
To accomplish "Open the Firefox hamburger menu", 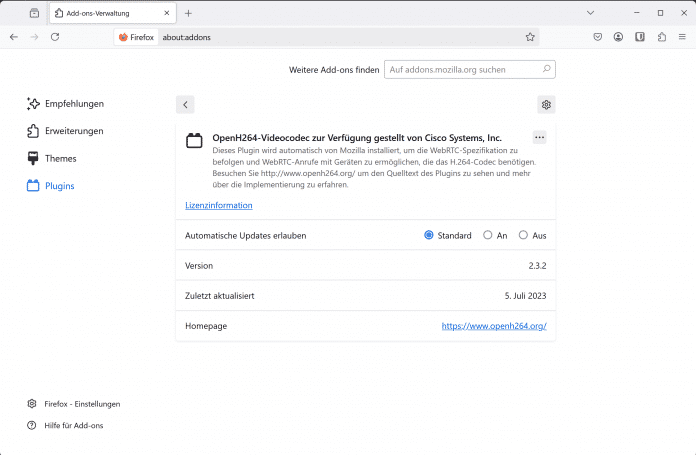I will 682,37.
